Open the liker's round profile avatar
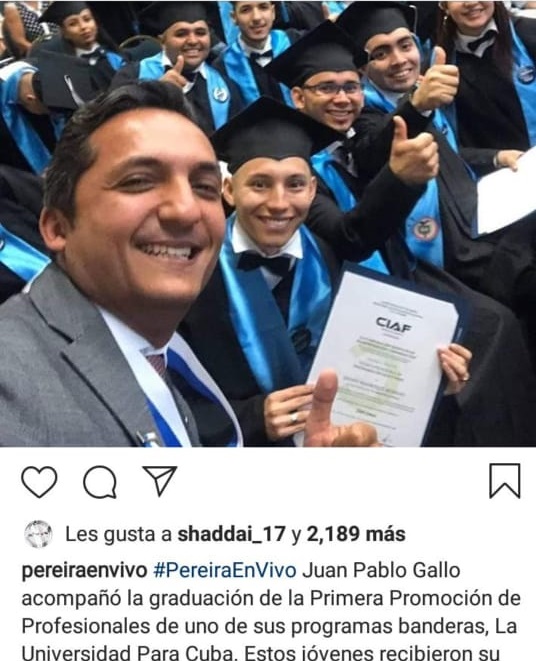Viewport: 536px width, 661px height. coord(38,534)
